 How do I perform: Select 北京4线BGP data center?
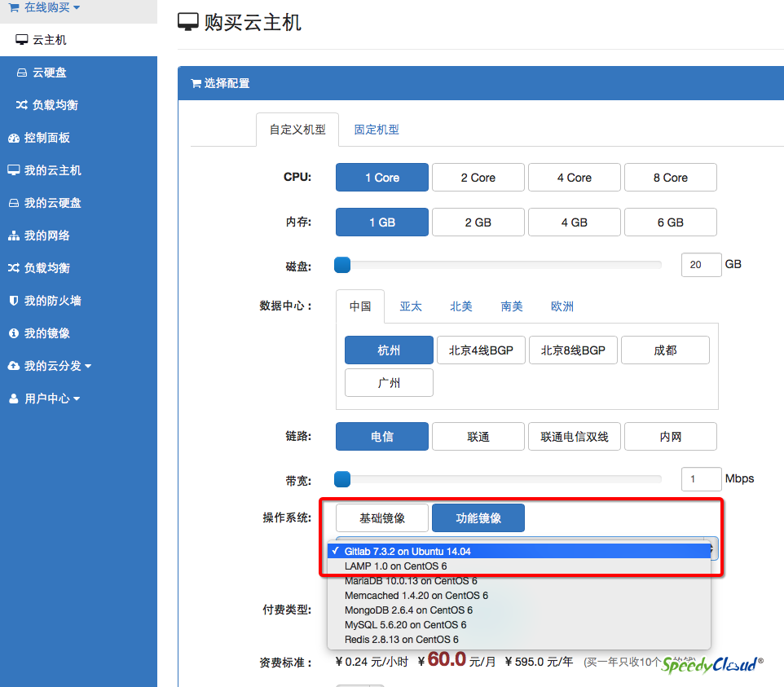click(x=481, y=350)
